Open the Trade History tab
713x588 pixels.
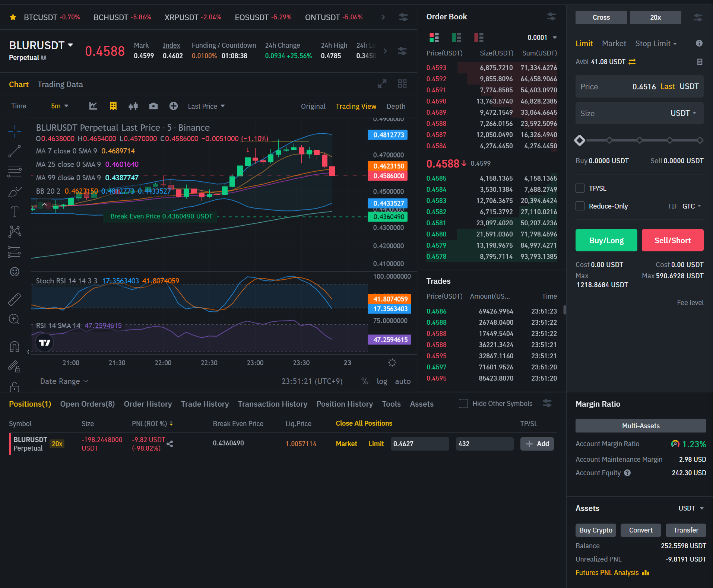click(x=205, y=404)
